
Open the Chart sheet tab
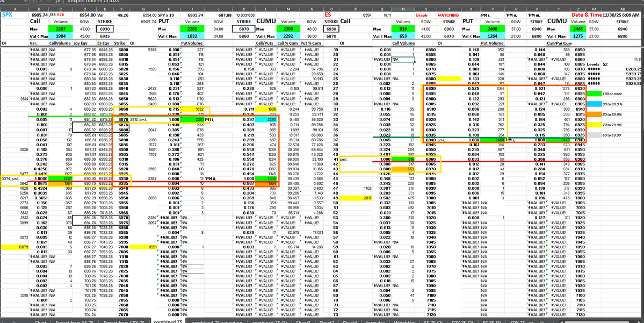pos(40,321)
